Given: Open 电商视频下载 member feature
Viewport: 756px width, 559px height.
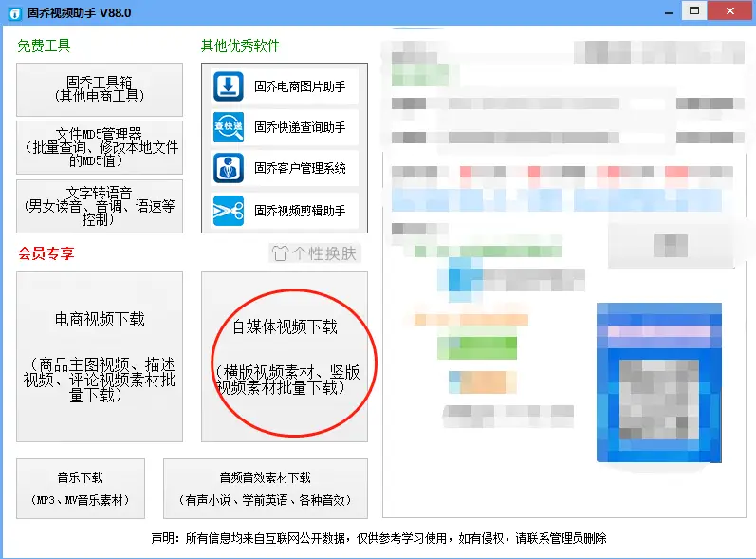Looking at the screenshot, I should coord(100,357).
